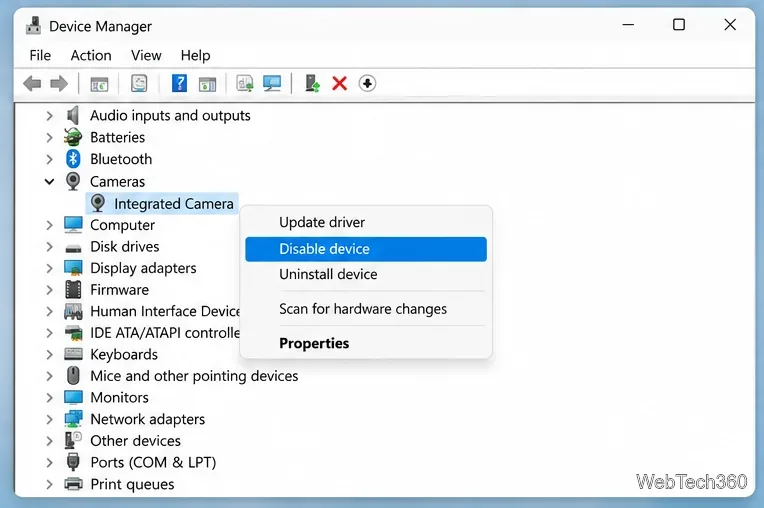The image size is (764, 508).
Task: Select the Network adapters label
Action: (x=148, y=419)
